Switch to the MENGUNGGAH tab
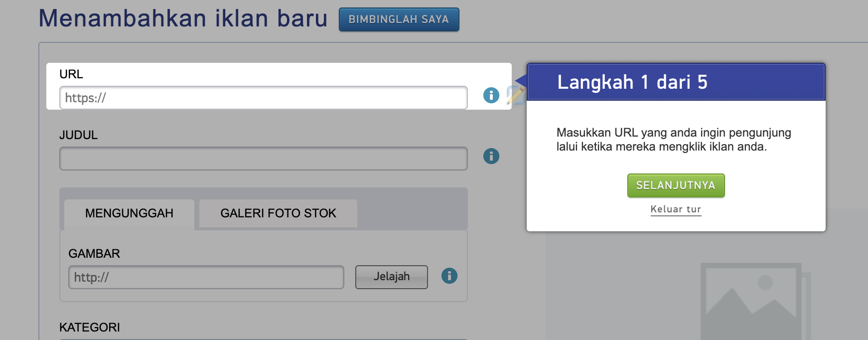Viewport: 868px width, 340px height. click(x=129, y=213)
